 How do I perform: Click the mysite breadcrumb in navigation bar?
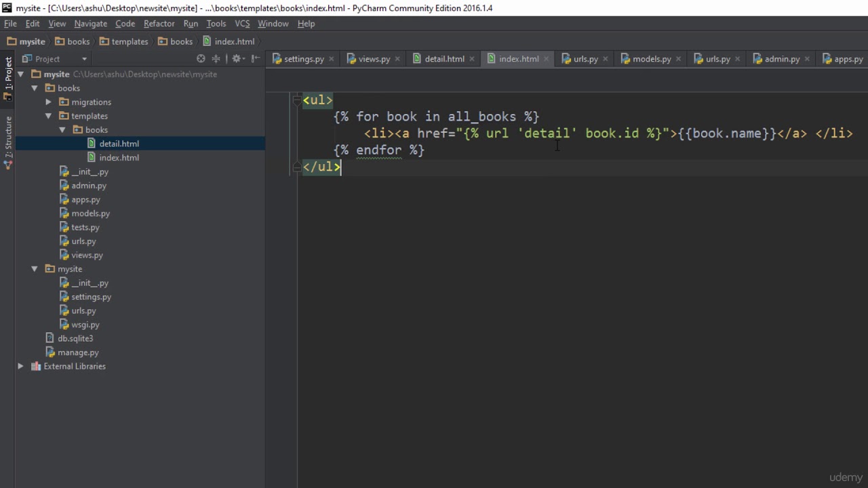(x=26, y=41)
